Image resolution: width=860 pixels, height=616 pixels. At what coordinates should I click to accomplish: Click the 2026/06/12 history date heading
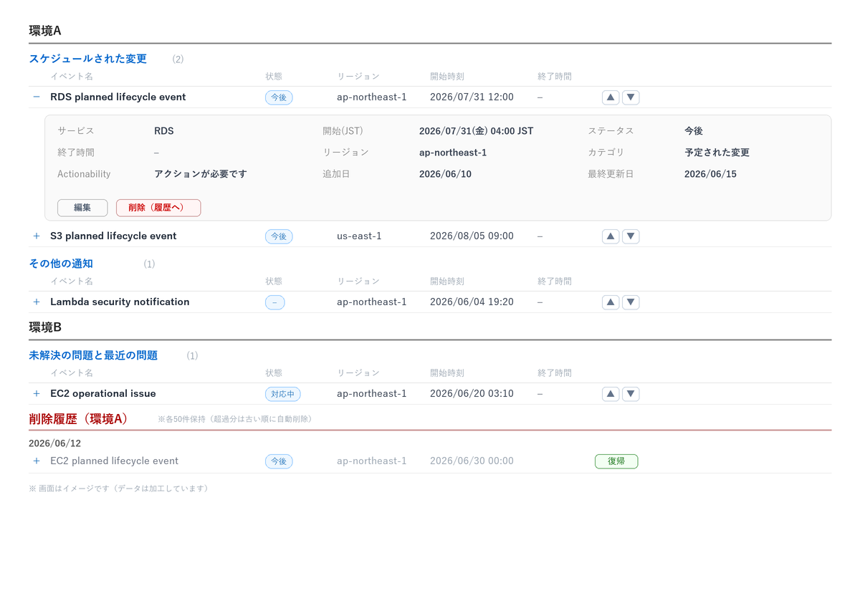(x=54, y=443)
